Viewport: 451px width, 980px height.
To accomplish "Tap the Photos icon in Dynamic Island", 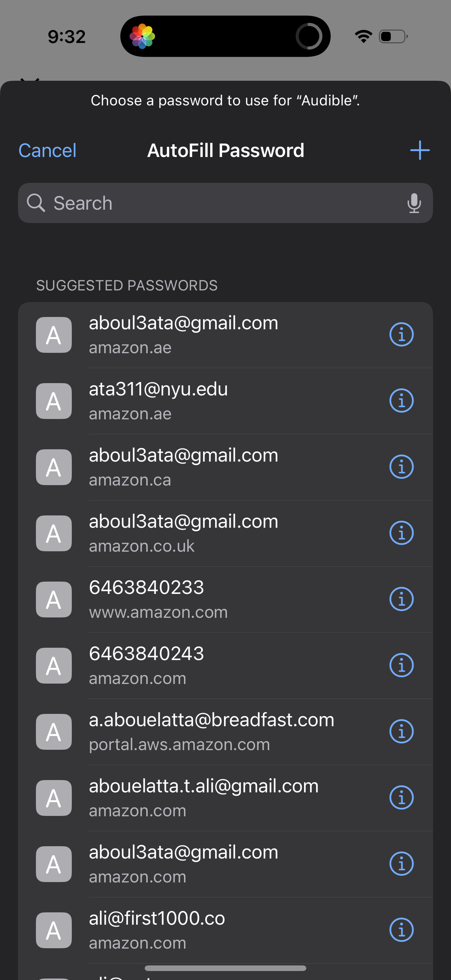I will 142,37.
